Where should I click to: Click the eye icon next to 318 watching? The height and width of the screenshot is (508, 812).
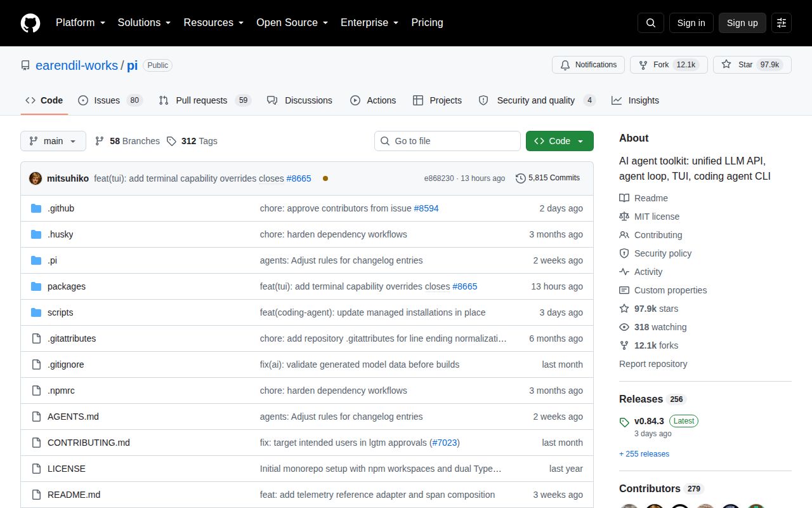624,327
